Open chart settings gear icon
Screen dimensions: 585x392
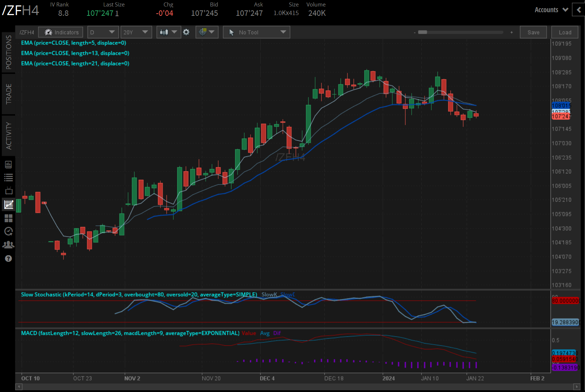(x=186, y=32)
